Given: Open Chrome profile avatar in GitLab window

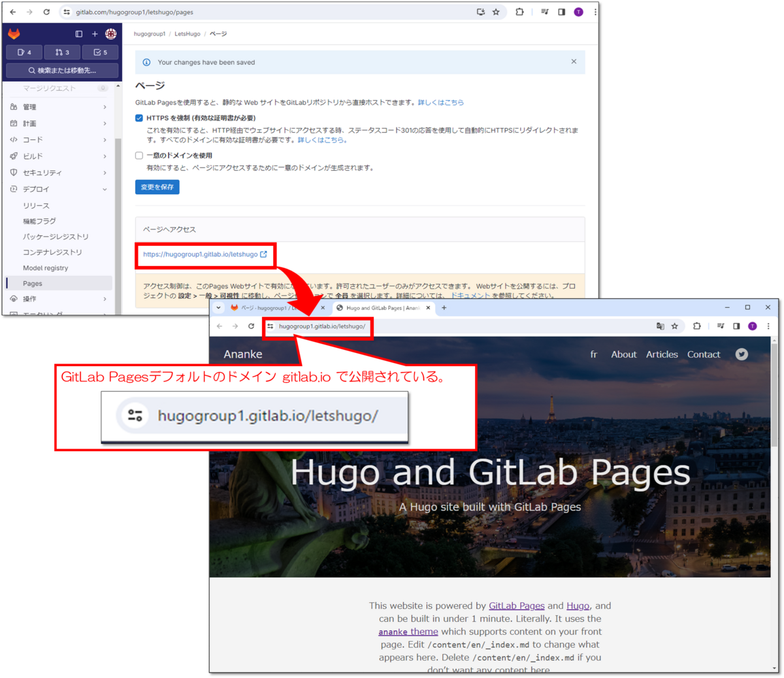Looking at the screenshot, I should tap(578, 12).
